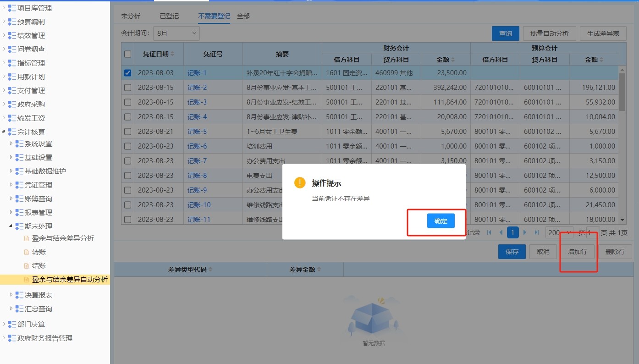The width and height of the screenshot is (639, 364).
Task: Switch to the 未分析 tab
Action: coord(131,16)
